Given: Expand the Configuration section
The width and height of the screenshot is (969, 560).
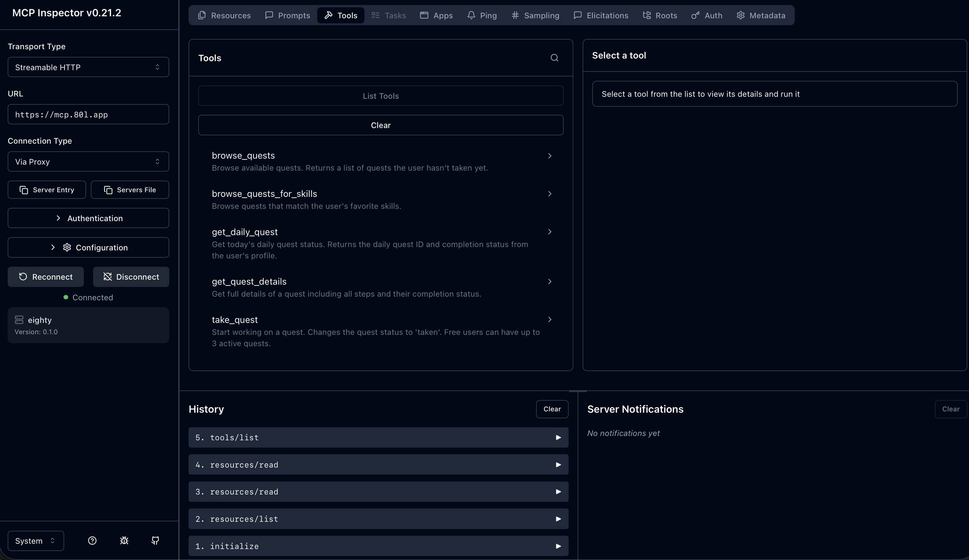Looking at the screenshot, I should click(88, 247).
